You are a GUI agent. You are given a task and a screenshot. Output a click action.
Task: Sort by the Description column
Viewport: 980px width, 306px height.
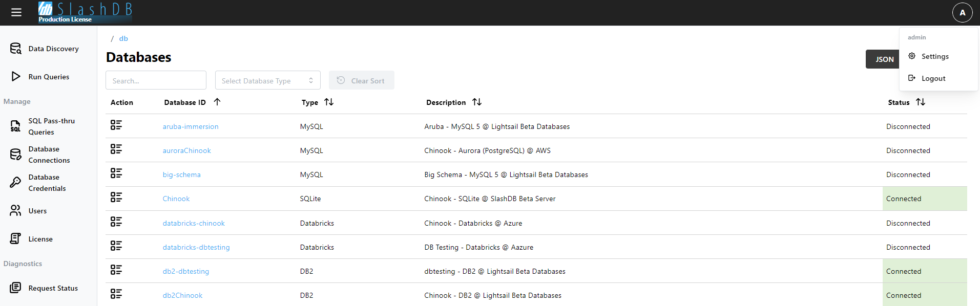477,102
